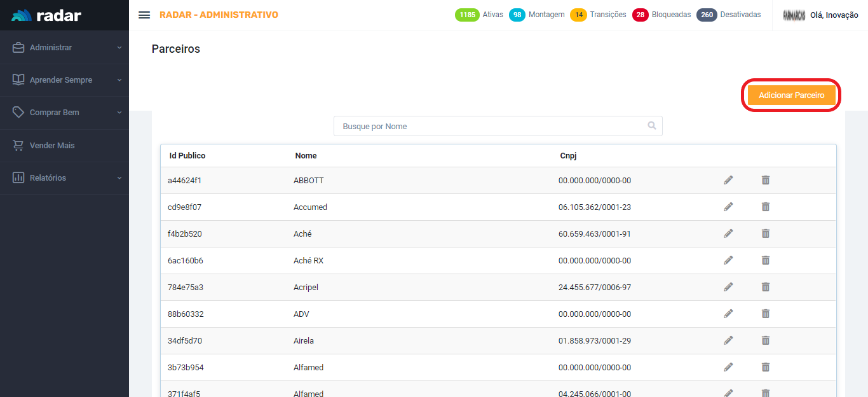868x397 pixels.
Task: Click the search magnifier icon
Action: [x=652, y=126]
